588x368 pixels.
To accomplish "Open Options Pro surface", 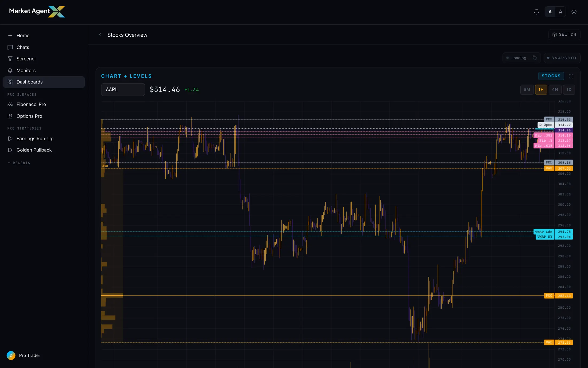I will click(x=44, y=116).
